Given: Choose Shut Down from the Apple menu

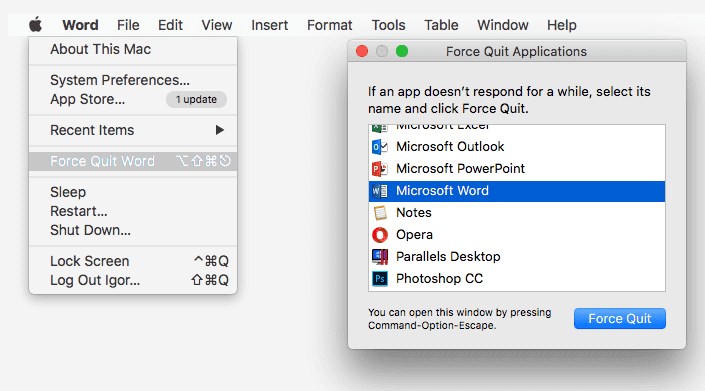Looking at the screenshot, I should click(133, 230).
